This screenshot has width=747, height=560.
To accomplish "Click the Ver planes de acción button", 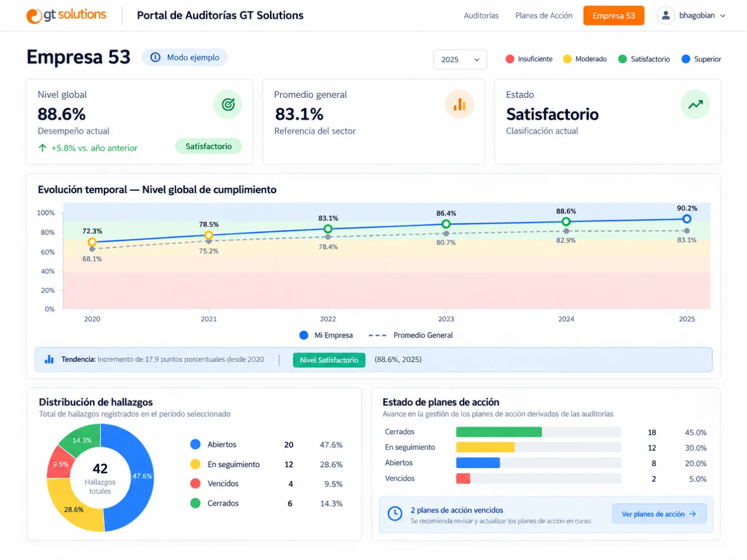I will pos(659,514).
